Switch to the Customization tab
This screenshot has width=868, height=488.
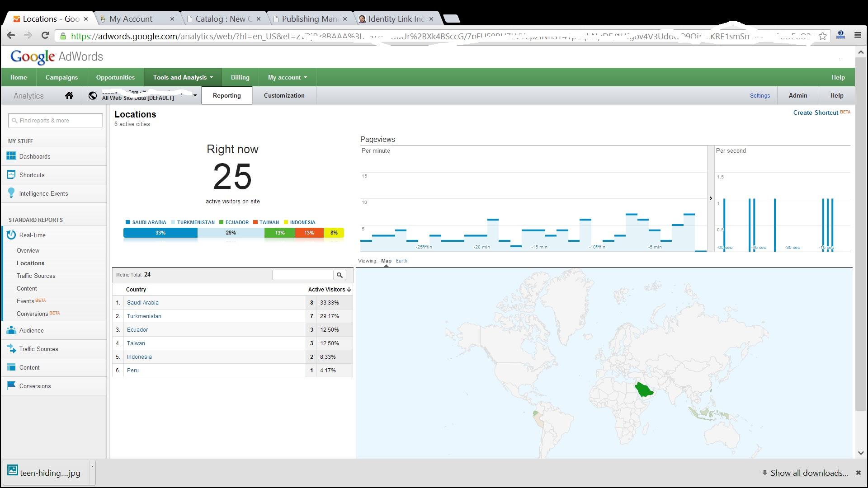point(284,95)
